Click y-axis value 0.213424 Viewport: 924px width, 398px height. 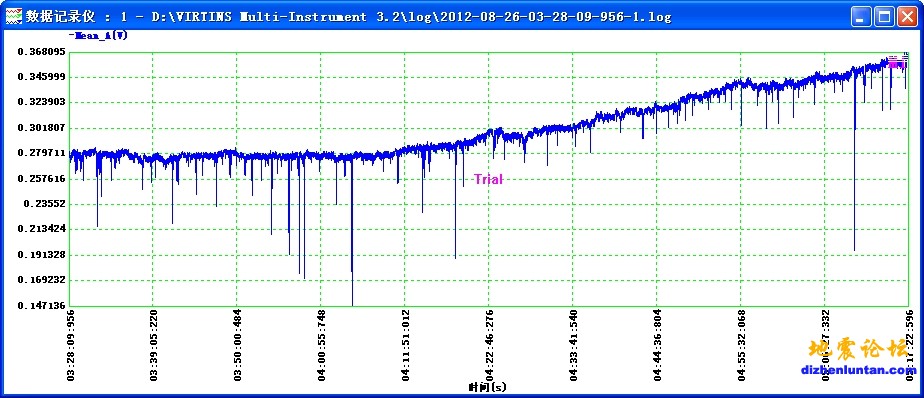click(x=41, y=229)
